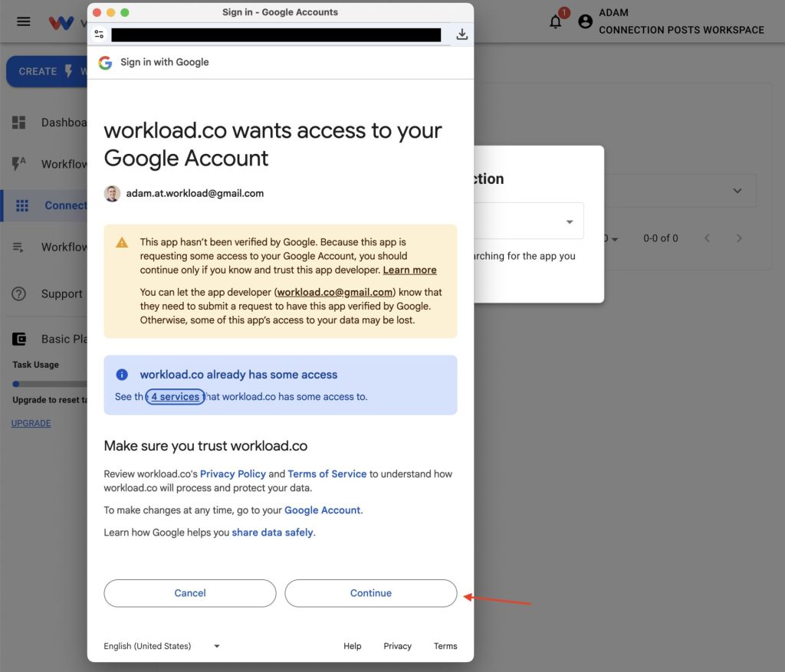Screen dimensions: 785x672
Task: Go to previous page arrow in pagination
Action: point(707,238)
